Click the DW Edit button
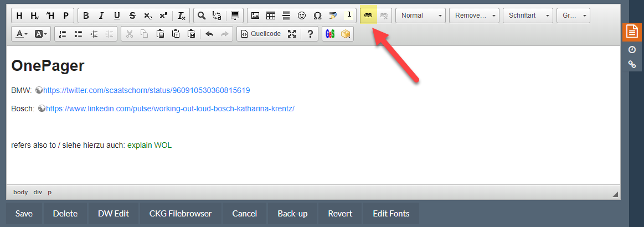Viewport: 644px width, 227px height. (114, 214)
